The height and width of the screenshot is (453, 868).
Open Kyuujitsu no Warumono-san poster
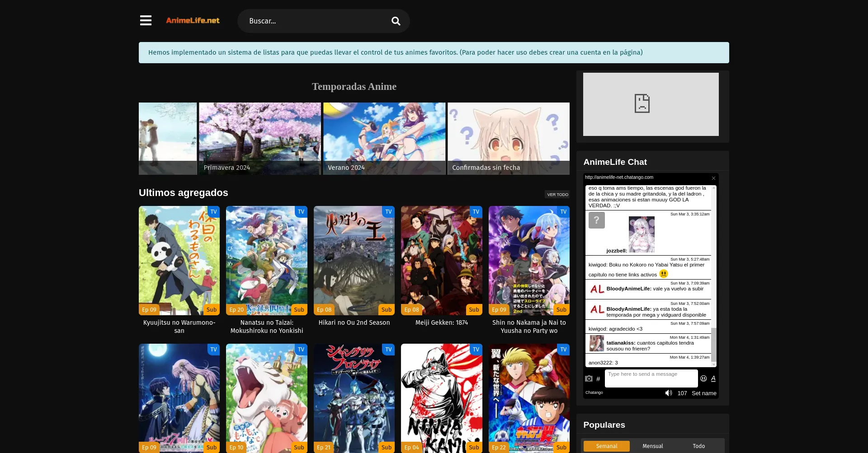179,261
